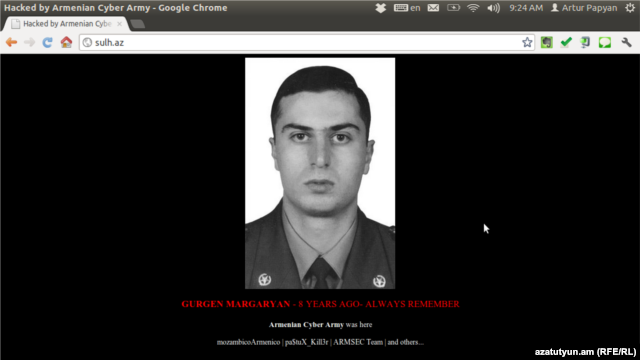The width and height of the screenshot is (640, 360).
Task: Open the battery status indicator
Action: pos(453,8)
